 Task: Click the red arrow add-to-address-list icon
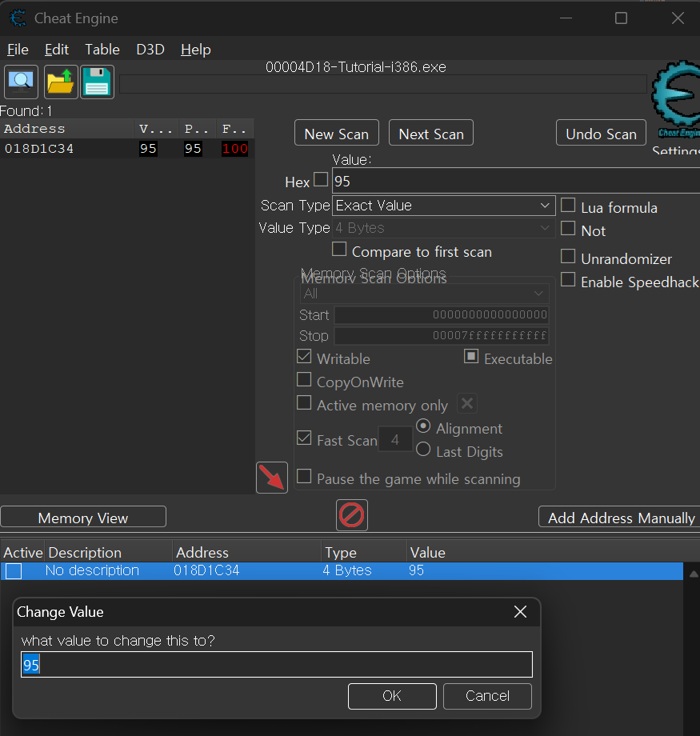coord(272,478)
